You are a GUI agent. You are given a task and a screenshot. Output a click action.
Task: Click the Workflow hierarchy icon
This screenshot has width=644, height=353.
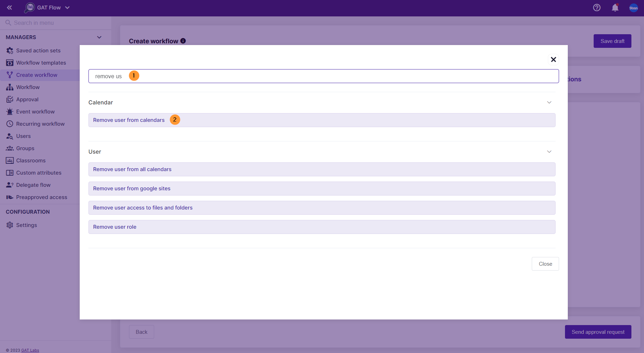point(10,87)
